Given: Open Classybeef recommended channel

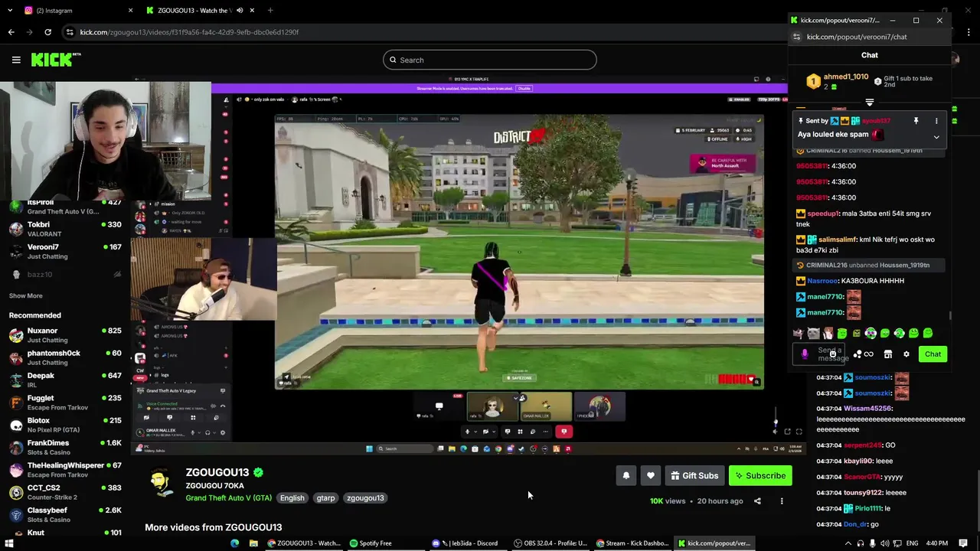Looking at the screenshot, I should (x=65, y=514).
